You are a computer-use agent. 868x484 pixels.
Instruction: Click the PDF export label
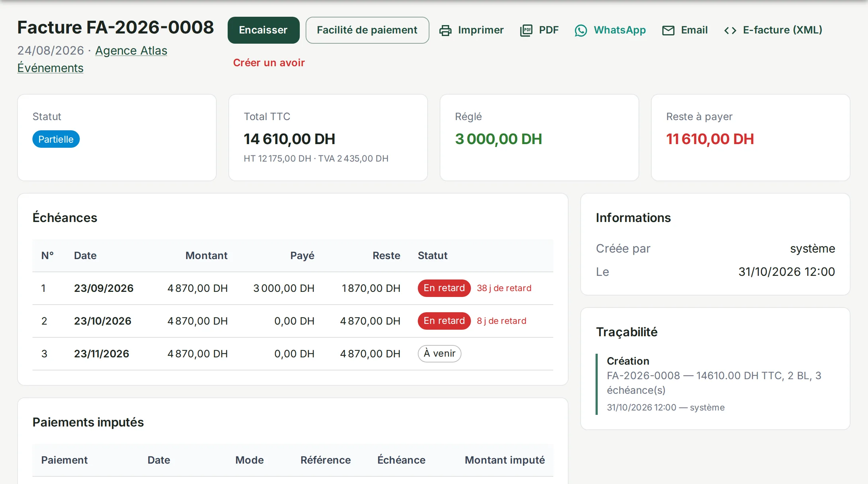(x=549, y=30)
